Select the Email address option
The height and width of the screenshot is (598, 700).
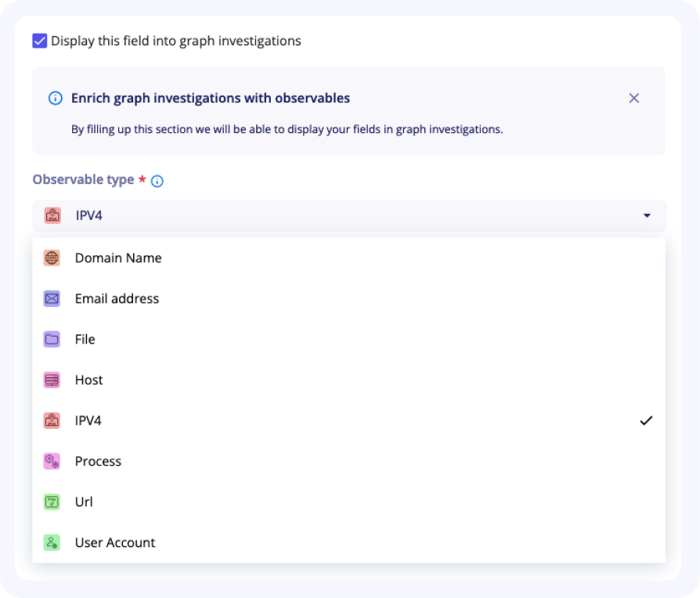pos(115,298)
